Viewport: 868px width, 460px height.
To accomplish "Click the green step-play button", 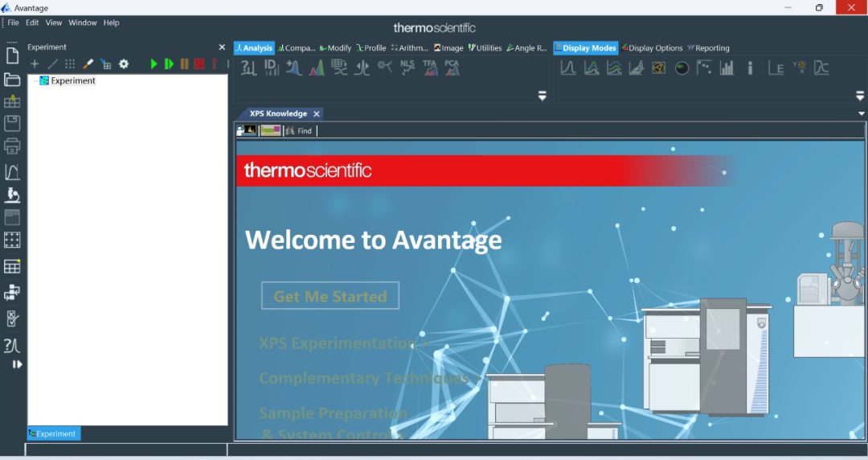I will [x=169, y=64].
